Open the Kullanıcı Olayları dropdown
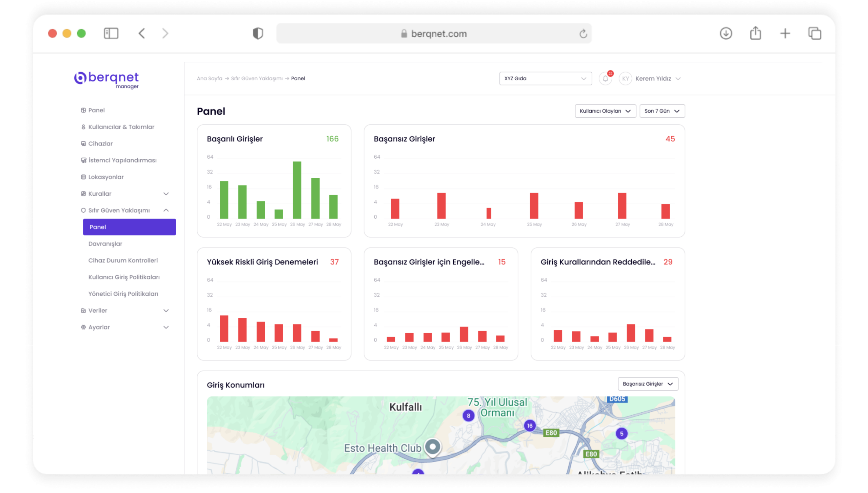The width and height of the screenshot is (868, 493). point(605,111)
